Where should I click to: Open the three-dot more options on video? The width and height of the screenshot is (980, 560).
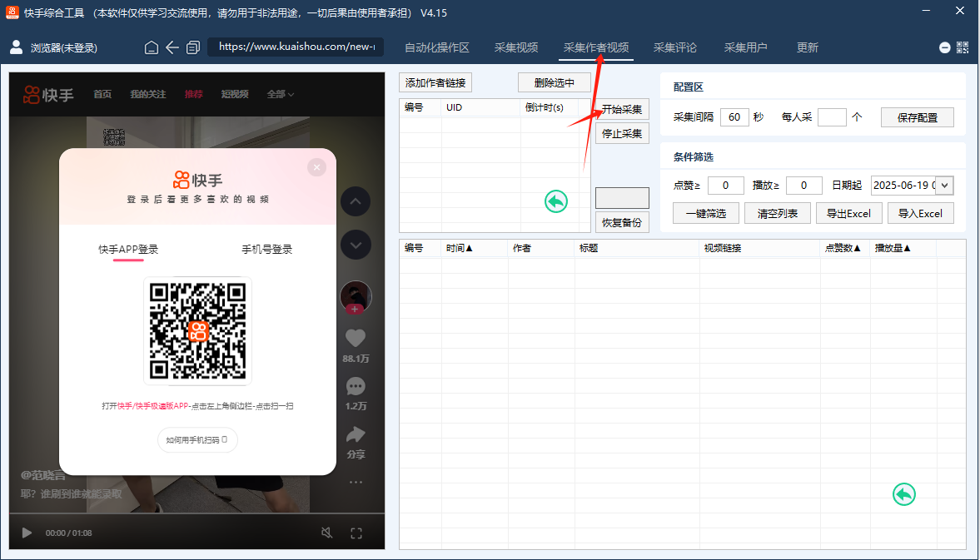click(356, 482)
